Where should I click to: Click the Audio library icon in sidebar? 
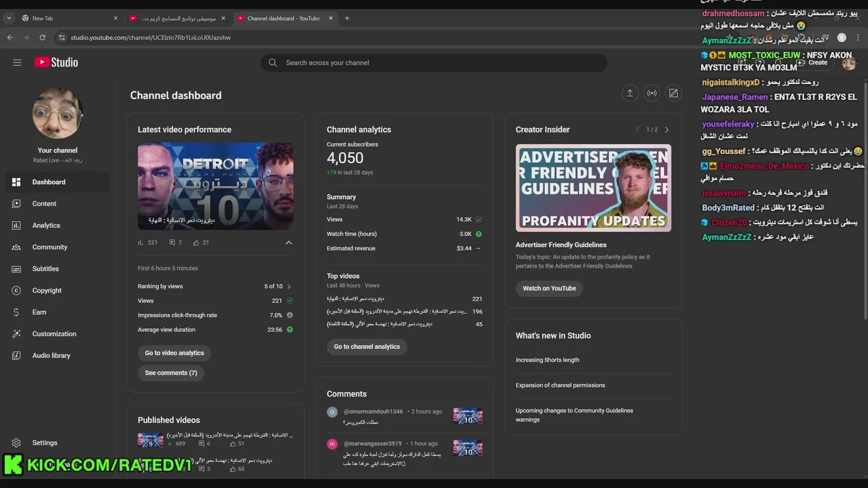pos(16,355)
